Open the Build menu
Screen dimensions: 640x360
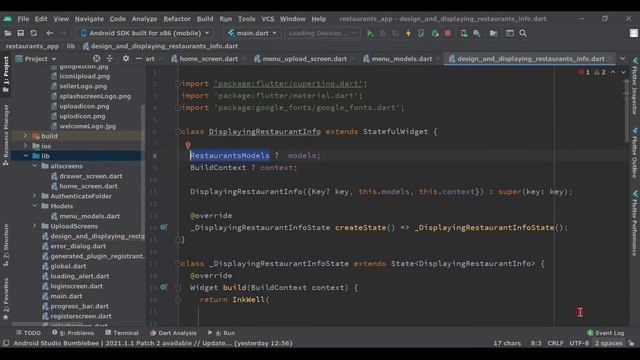click(x=205, y=19)
